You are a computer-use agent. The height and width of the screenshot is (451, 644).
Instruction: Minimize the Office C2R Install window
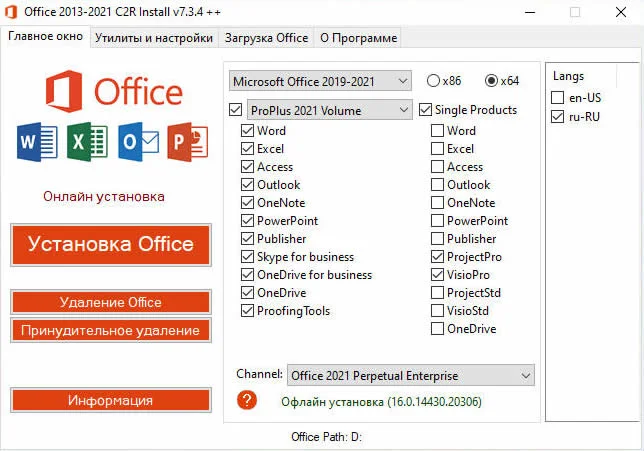click(x=530, y=12)
